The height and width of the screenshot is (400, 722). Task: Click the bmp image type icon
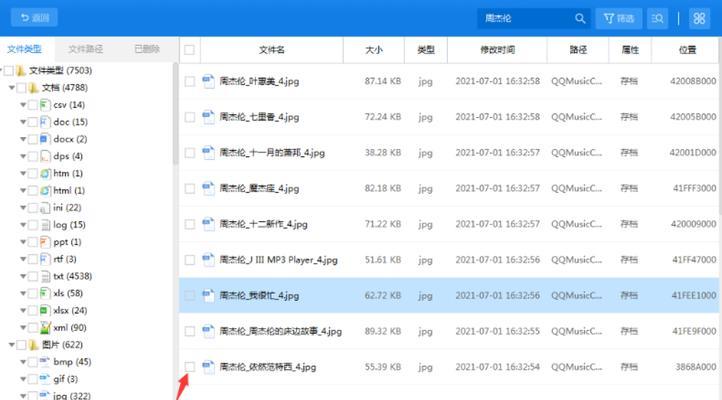click(x=45, y=362)
